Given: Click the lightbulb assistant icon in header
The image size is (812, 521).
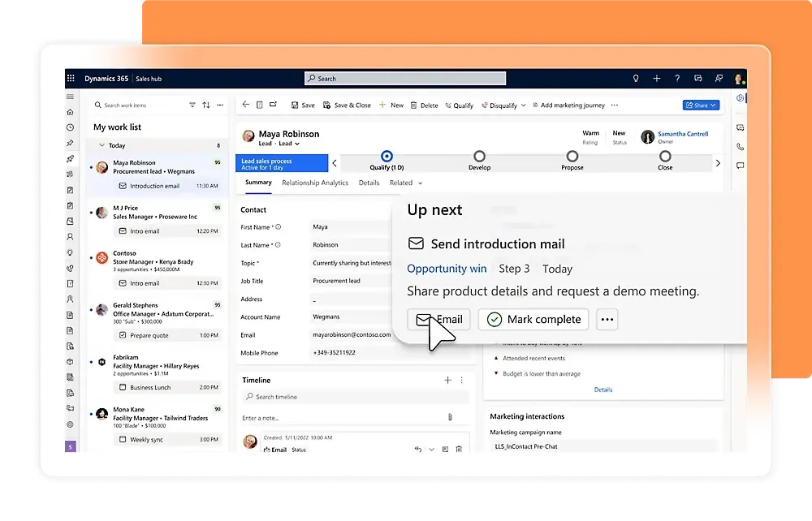Looking at the screenshot, I should pos(636,79).
